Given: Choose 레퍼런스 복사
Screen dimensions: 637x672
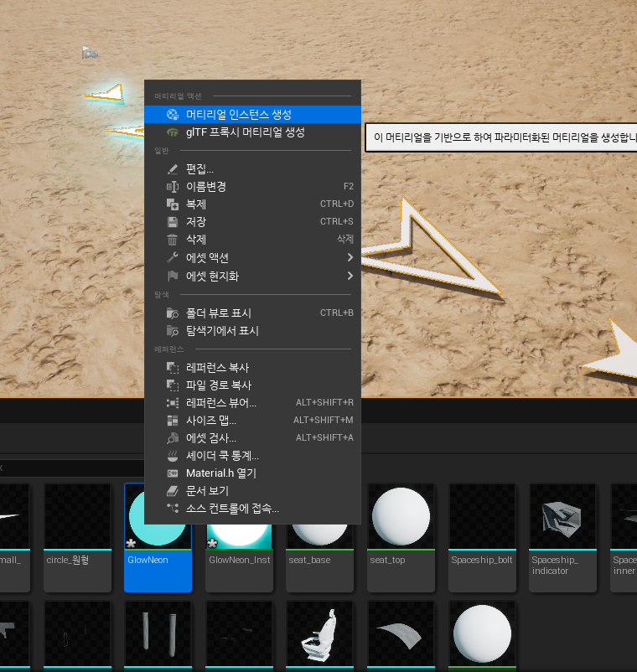Looking at the screenshot, I should pos(252,368).
